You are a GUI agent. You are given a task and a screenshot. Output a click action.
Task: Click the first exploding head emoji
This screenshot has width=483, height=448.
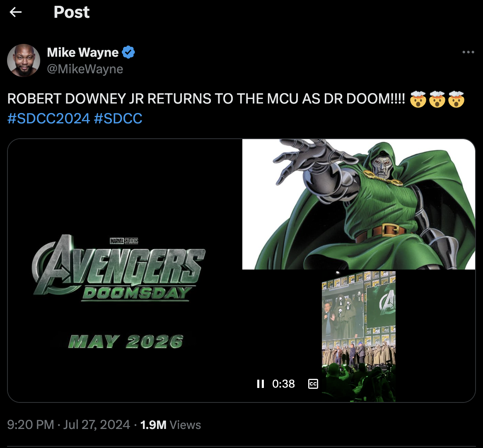418,100
